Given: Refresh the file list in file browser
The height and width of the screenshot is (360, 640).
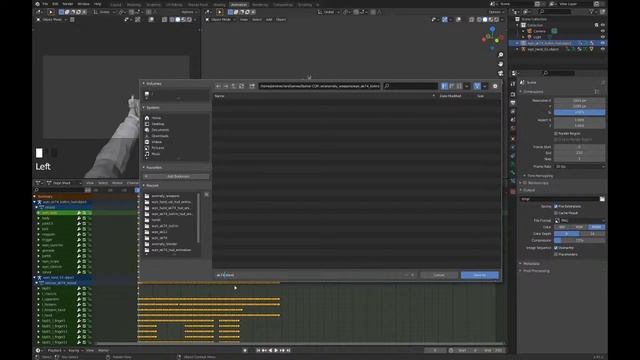Looking at the screenshot, I should coord(242,86).
